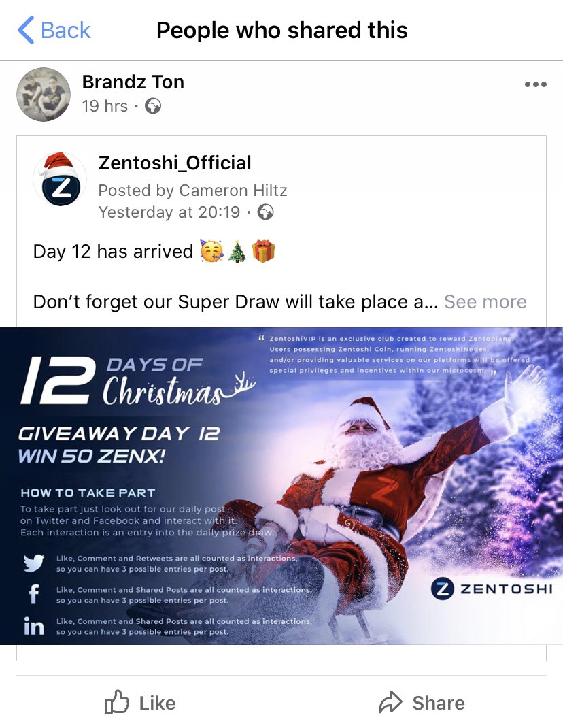This screenshot has height=728, width=563.
Task: Click the Zentoshi_Official Santa-hat logo avatar
Action: click(x=60, y=180)
